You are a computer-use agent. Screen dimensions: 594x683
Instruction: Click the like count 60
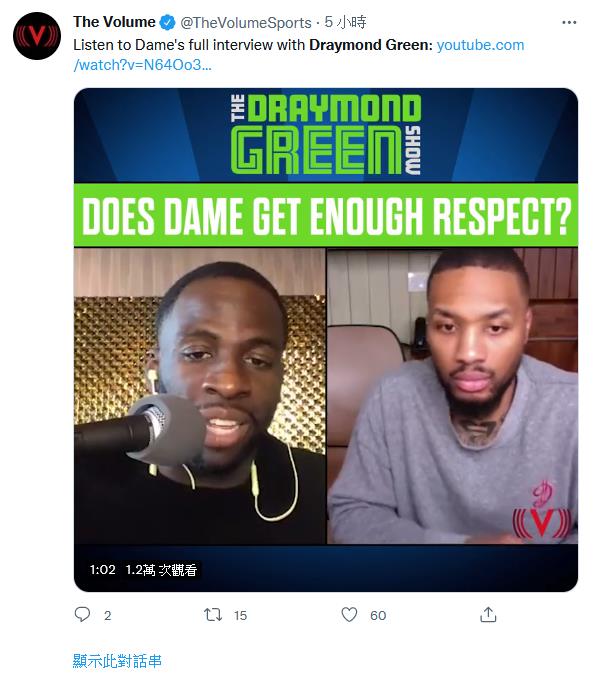[378, 615]
